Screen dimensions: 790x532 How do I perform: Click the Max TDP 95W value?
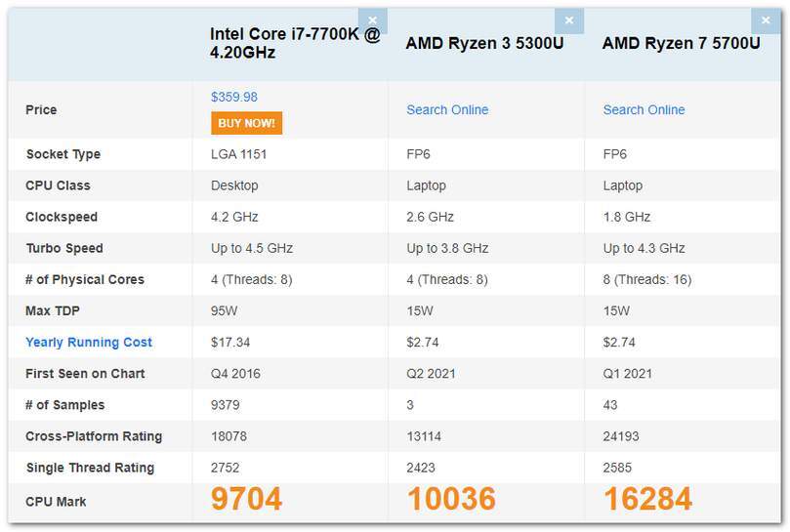[x=225, y=310]
